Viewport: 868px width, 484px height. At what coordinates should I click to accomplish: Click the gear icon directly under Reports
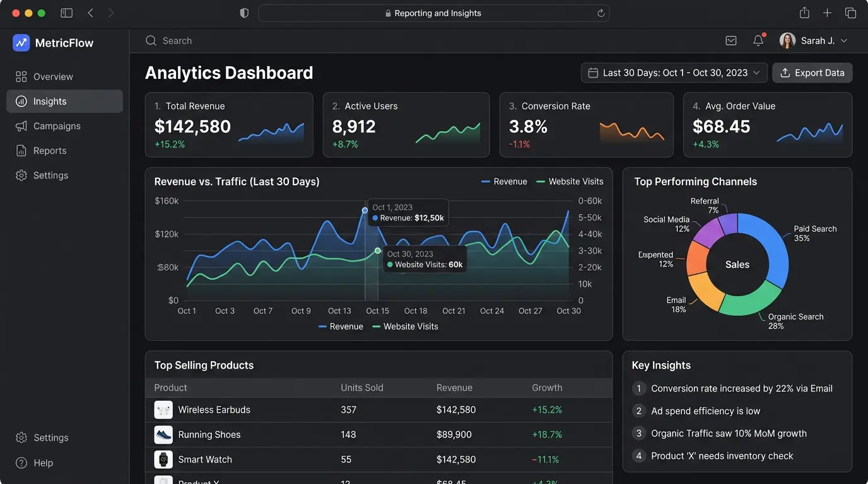(21, 175)
